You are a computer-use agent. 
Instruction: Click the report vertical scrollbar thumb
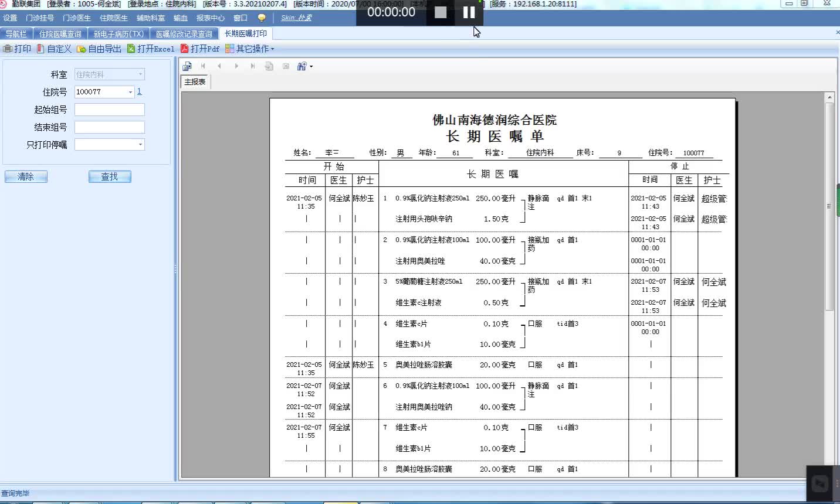point(829,206)
